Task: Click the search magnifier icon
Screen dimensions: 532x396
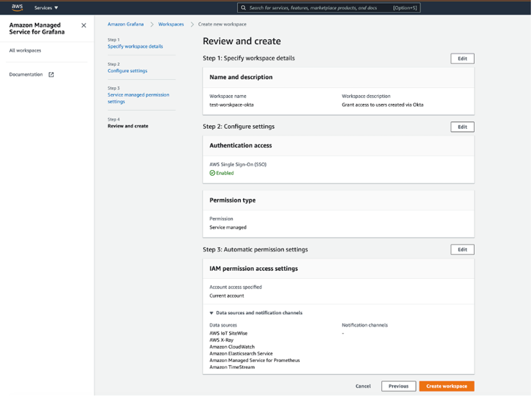Action: pyautogui.click(x=243, y=8)
